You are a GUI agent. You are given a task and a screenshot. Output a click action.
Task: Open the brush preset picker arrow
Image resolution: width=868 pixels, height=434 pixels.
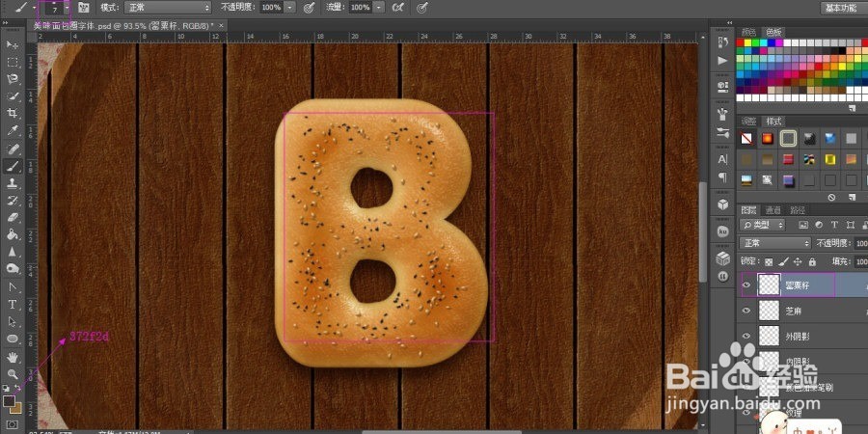[67, 8]
